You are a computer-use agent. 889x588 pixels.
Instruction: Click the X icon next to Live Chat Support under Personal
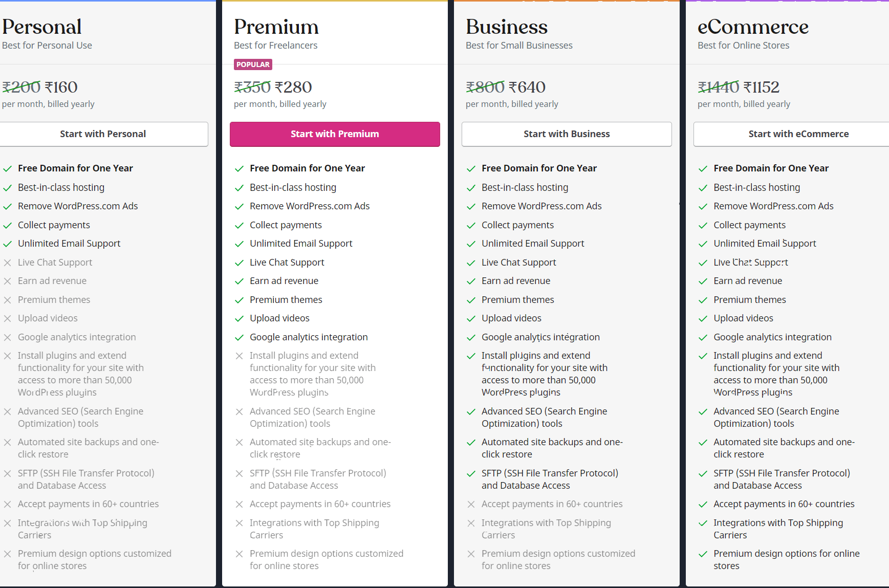tap(8, 263)
